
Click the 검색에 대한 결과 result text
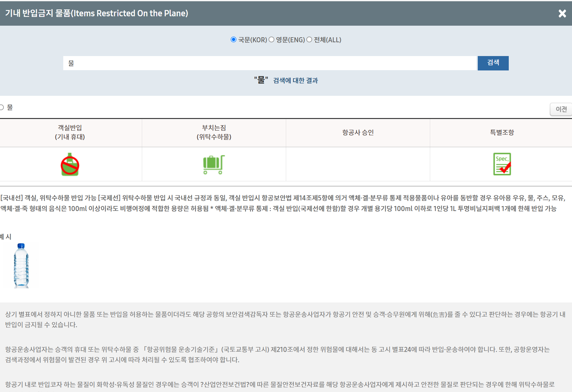(296, 80)
